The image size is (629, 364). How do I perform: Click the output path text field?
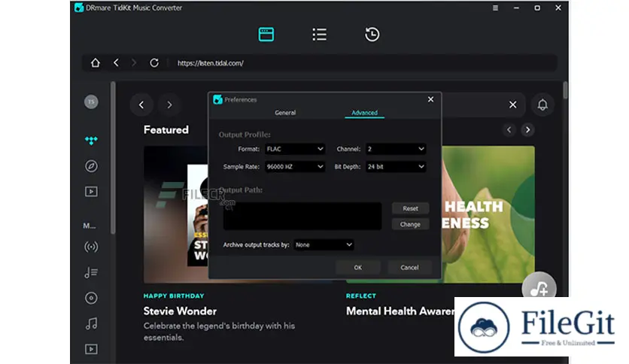click(x=302, y=216)
